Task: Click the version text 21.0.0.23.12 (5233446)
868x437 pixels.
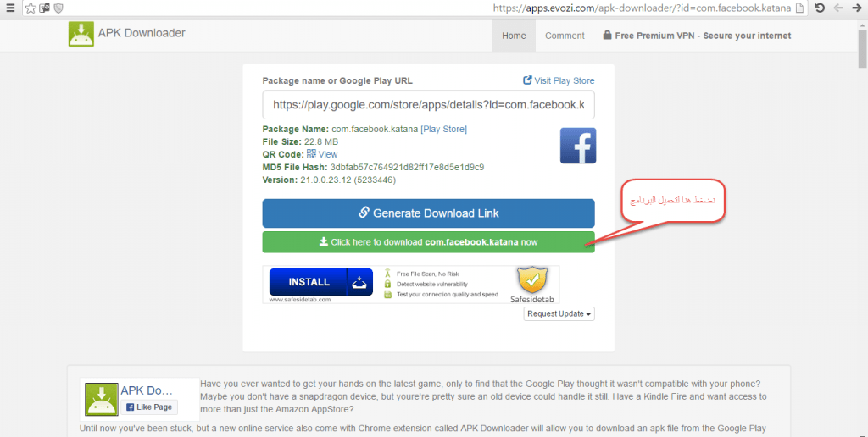Action: click(x=348, y=180)
